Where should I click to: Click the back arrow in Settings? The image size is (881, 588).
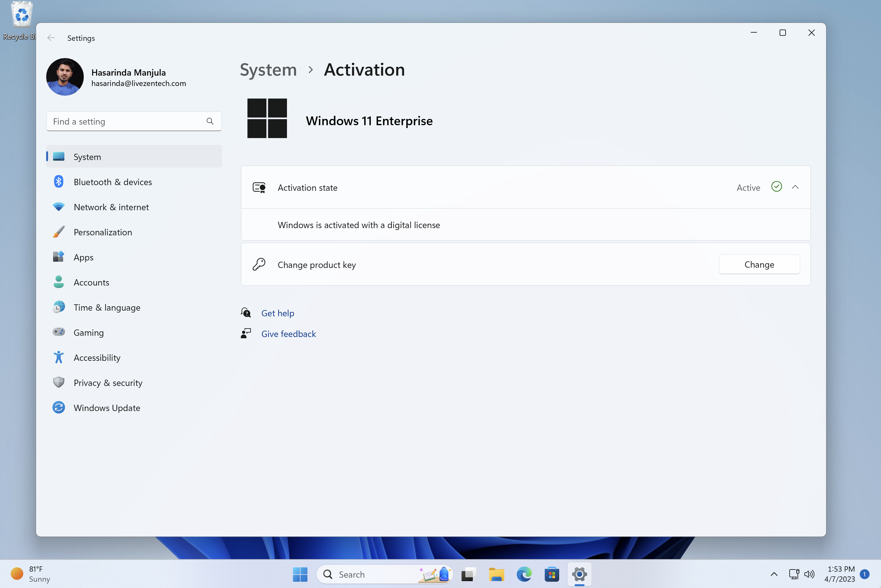[x=51, y=38]
